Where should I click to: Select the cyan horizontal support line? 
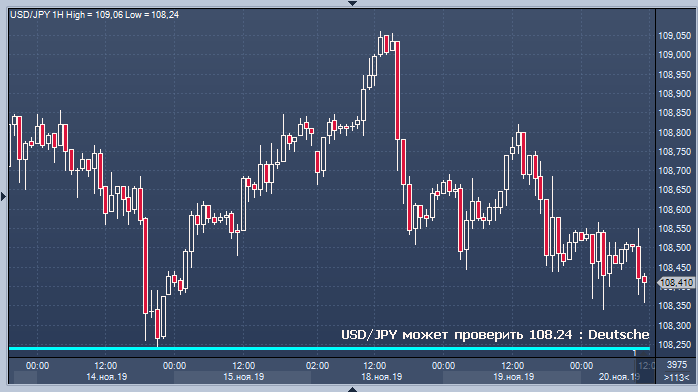(329, 348)
